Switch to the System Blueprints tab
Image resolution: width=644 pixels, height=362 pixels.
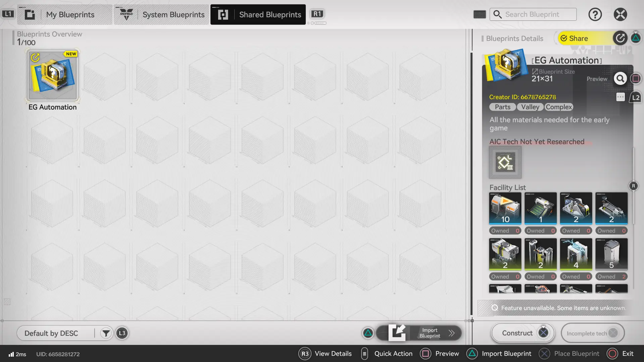(x=161, y=14)
